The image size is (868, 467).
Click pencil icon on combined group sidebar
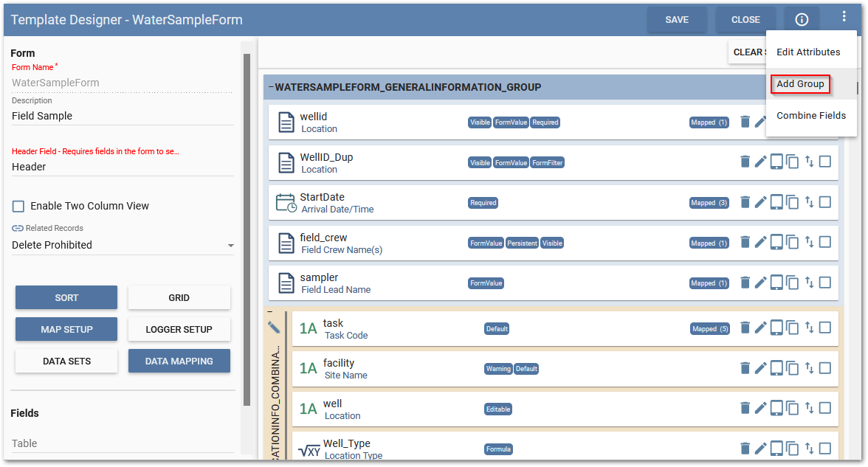coord(274,327)
